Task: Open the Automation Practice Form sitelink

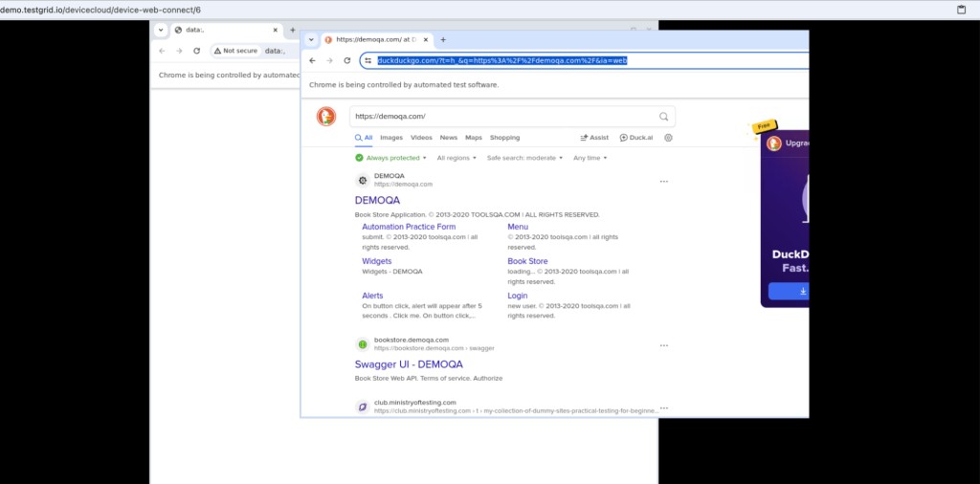Action: [x=409, y=227]
